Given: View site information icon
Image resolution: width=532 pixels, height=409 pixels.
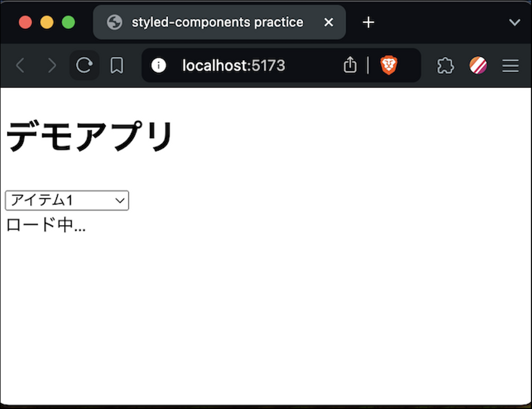Looking at the screenshot, I should tap(158, 66).
